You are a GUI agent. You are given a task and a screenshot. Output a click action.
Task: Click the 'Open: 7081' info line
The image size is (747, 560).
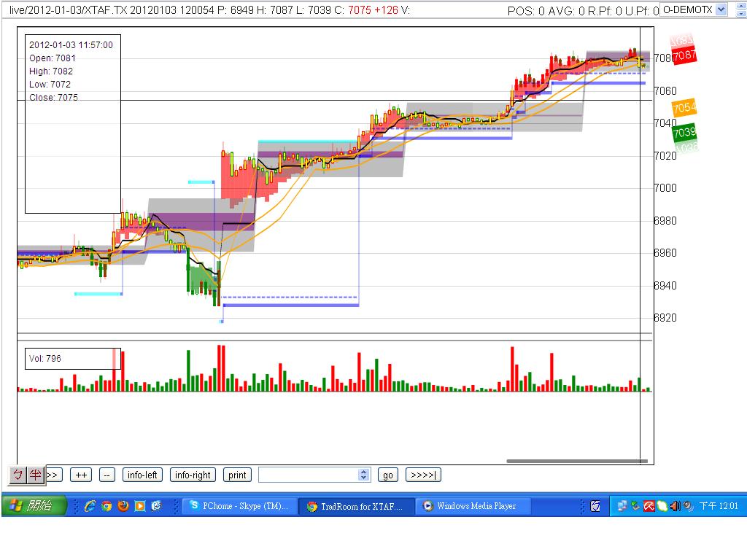coord(53,58)
